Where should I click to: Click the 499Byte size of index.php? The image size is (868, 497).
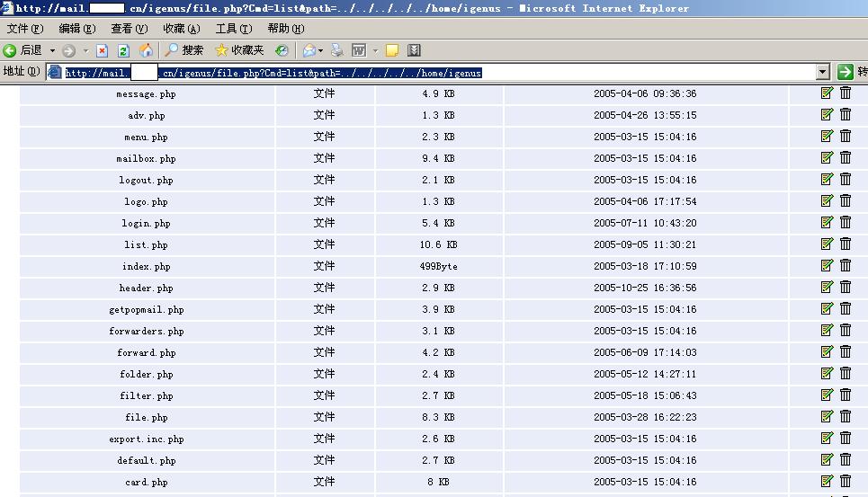438,266
